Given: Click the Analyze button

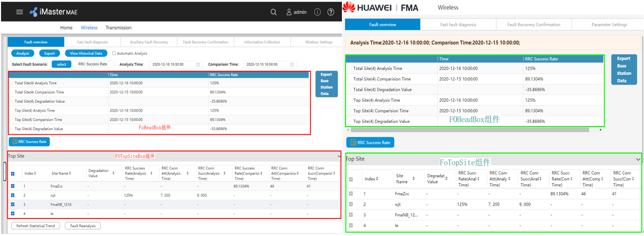Looking at the screenshot, I should pyautogui.click(x=23, y=53).
